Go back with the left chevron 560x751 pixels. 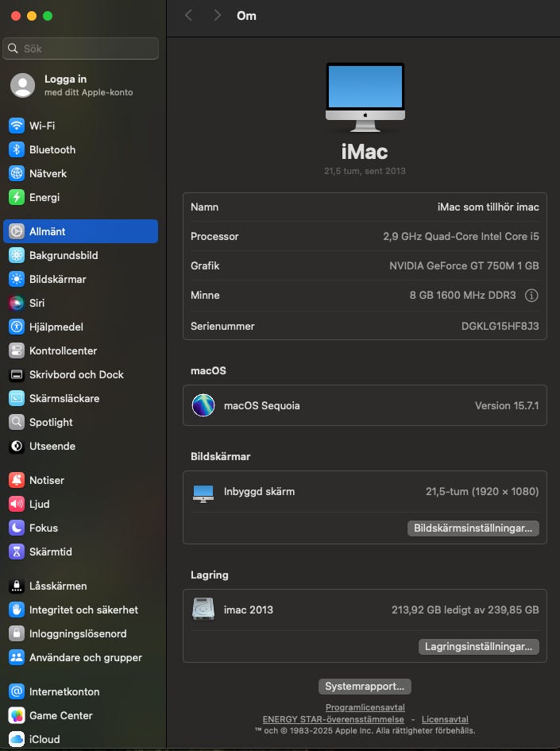(188, 16)
